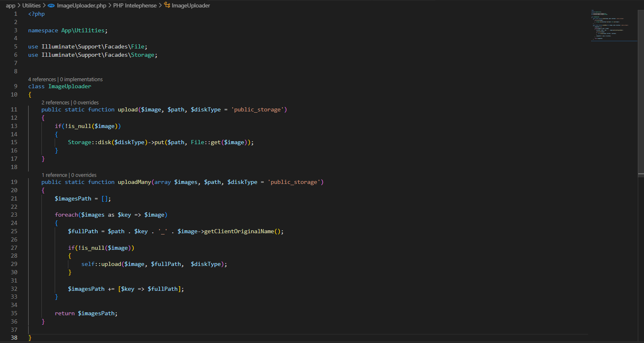Click 'is_null' call on line 27
644x343 pixels.
(93, 248)
